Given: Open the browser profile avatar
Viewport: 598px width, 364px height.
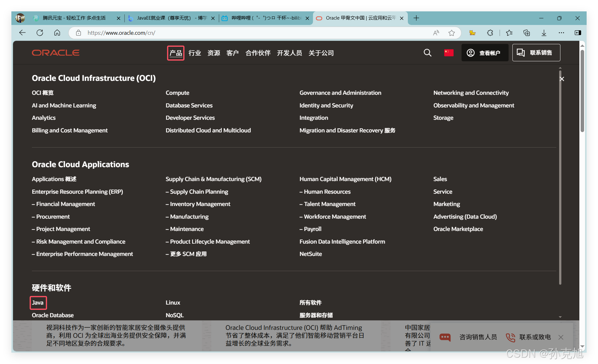Looking at the screenshot, I should pyautogui.click(x=20, y=18).
